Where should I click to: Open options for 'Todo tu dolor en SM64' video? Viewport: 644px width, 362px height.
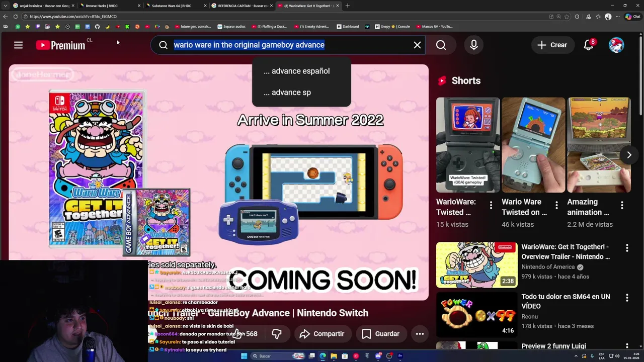[627, 298]
